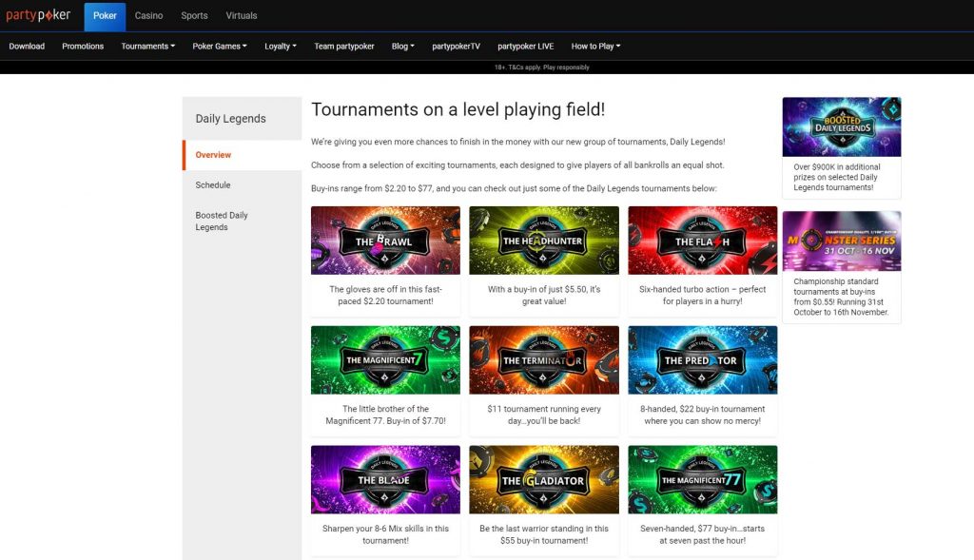The image size is (974, 560).
Task: Click the $55 Gladiator description text
Action: point(543,534)
